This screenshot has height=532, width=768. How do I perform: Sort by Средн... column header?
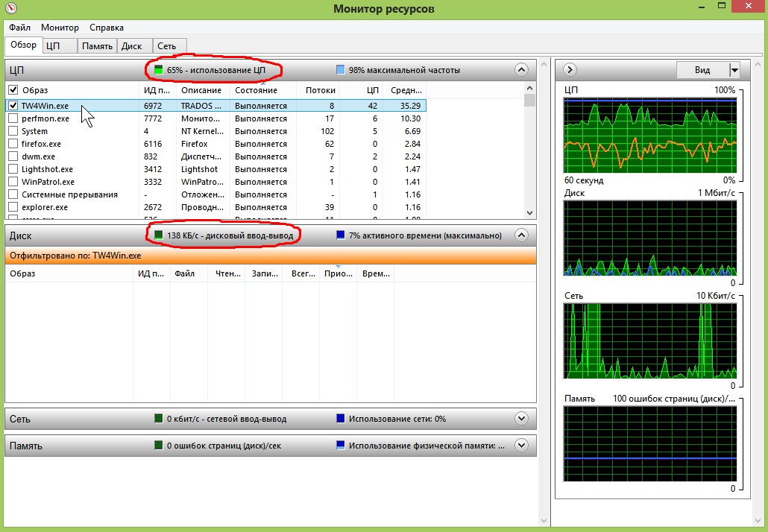406,90
